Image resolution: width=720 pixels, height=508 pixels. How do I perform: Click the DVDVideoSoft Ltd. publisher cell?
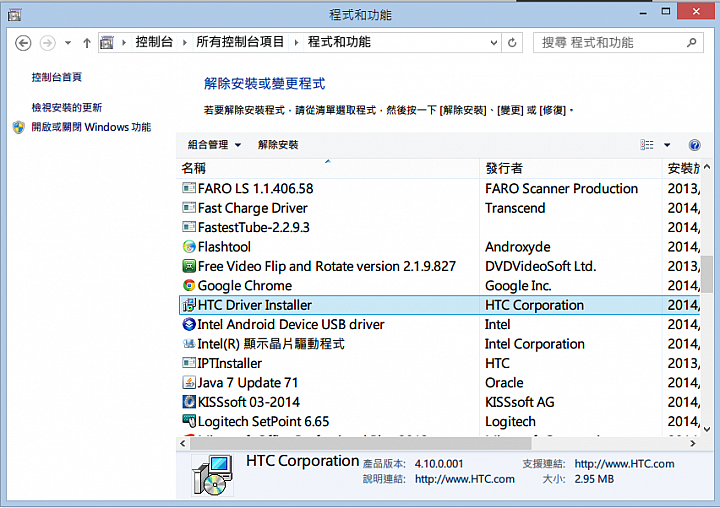pyautogui.click(x=540, y=266)
